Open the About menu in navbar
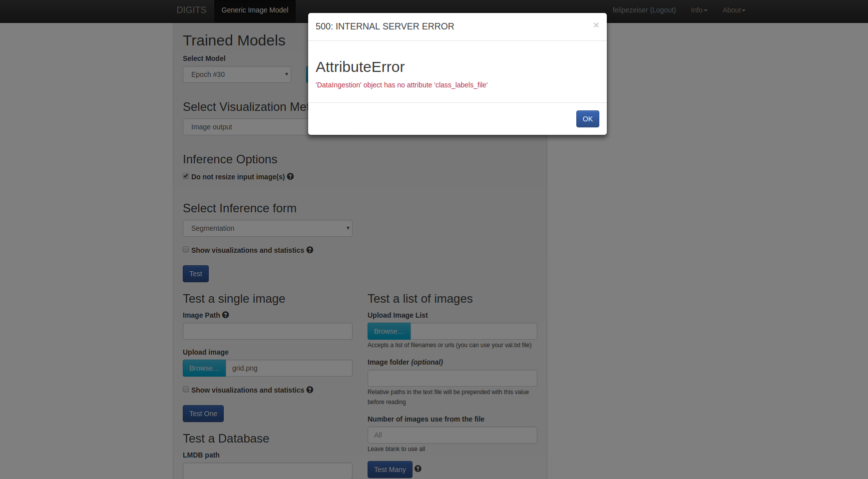Image resolution: width=868 pixels, height=479 pixels. pyautogui.click(x=734, y=10)
